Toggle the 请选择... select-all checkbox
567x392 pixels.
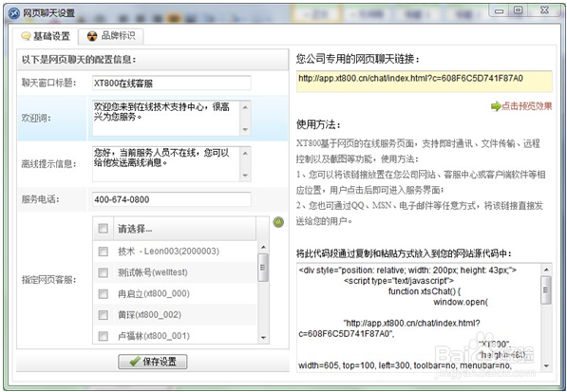104,229
